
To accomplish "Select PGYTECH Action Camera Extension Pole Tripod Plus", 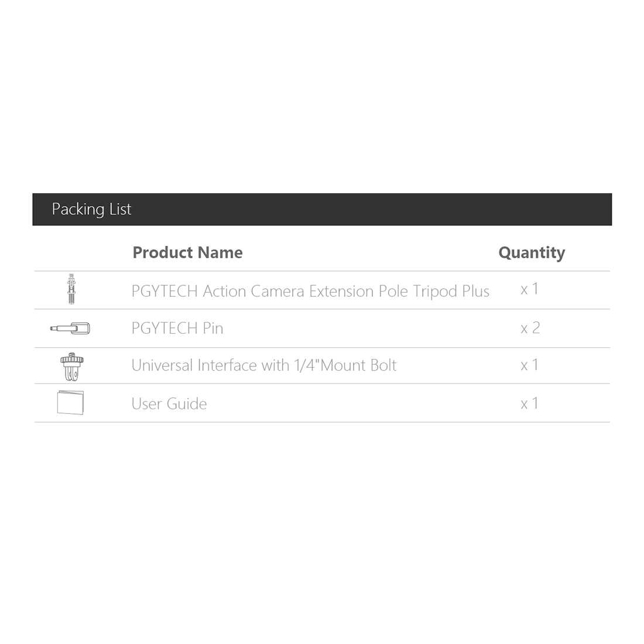I will [310, 291].
